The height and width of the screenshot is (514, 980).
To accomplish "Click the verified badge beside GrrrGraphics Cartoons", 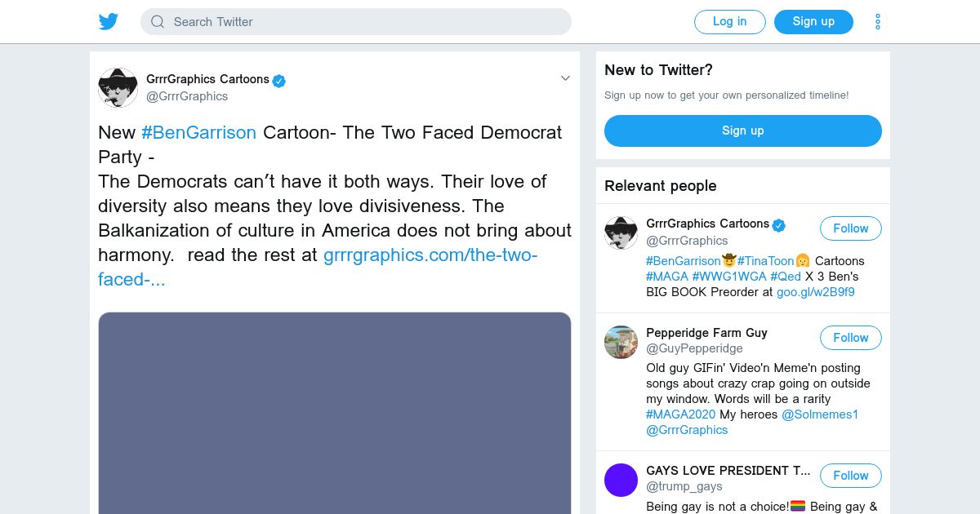I will coord(279,80).
